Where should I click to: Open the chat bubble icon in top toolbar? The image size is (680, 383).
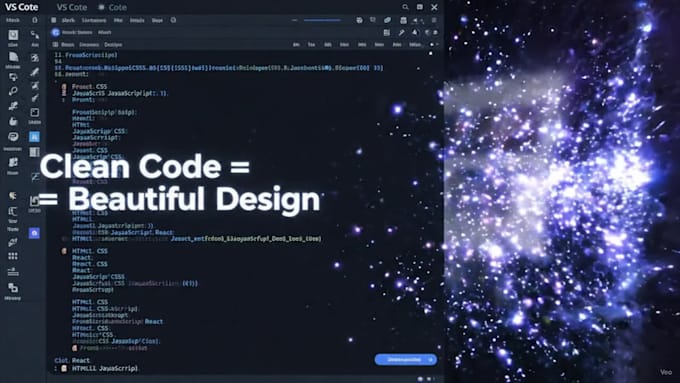coord(373,20)
